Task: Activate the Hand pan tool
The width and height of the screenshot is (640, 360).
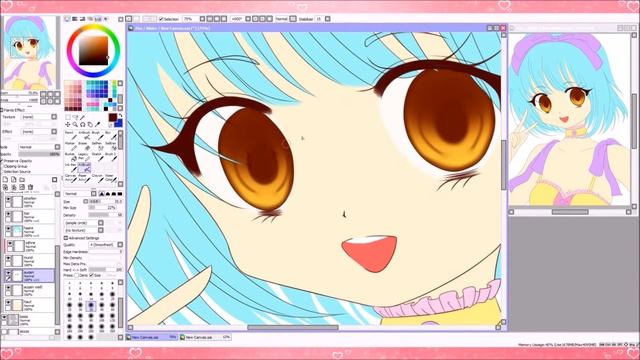Action: 90,124
